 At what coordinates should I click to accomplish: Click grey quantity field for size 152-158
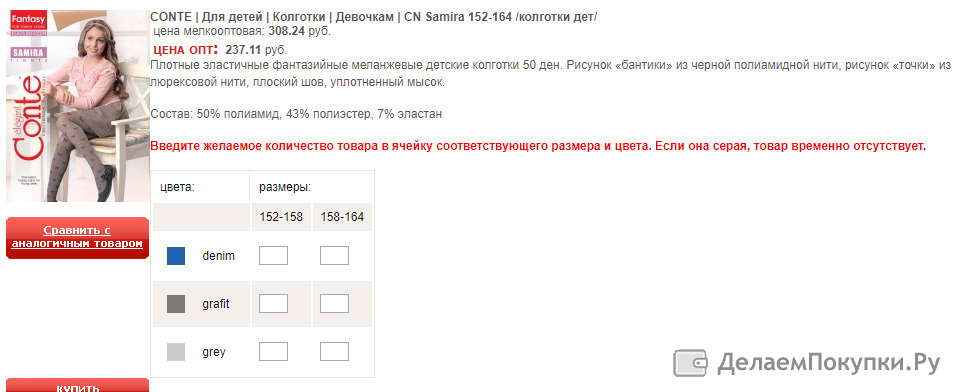click(273, 351)
